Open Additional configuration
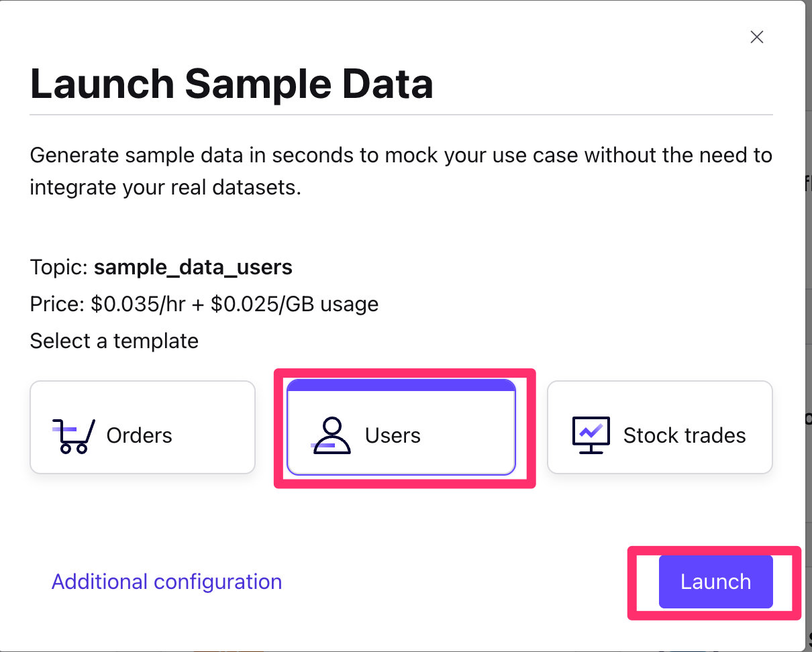The width and height of the screenshot is (812, 652). pyautogui.click(x=166, y=582)
